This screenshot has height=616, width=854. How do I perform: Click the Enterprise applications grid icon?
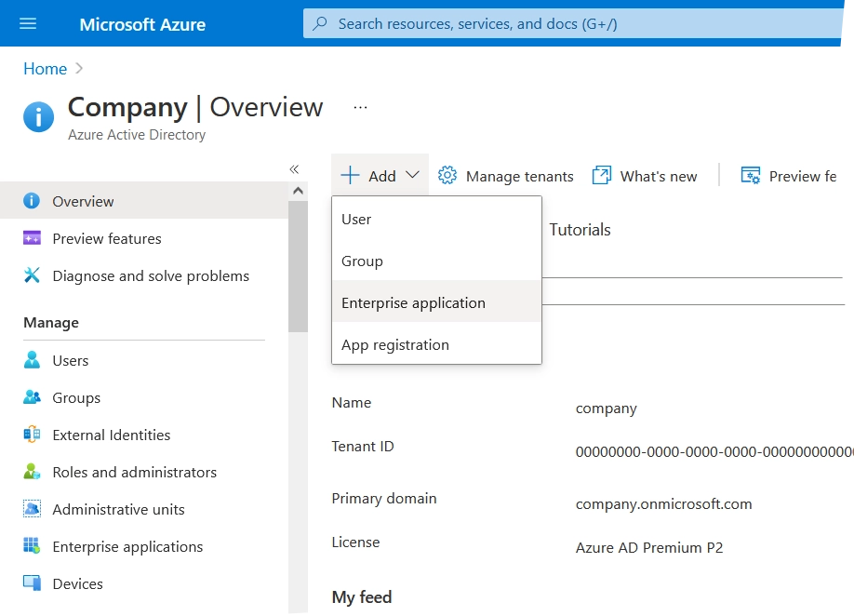click(x=32, y=545)
